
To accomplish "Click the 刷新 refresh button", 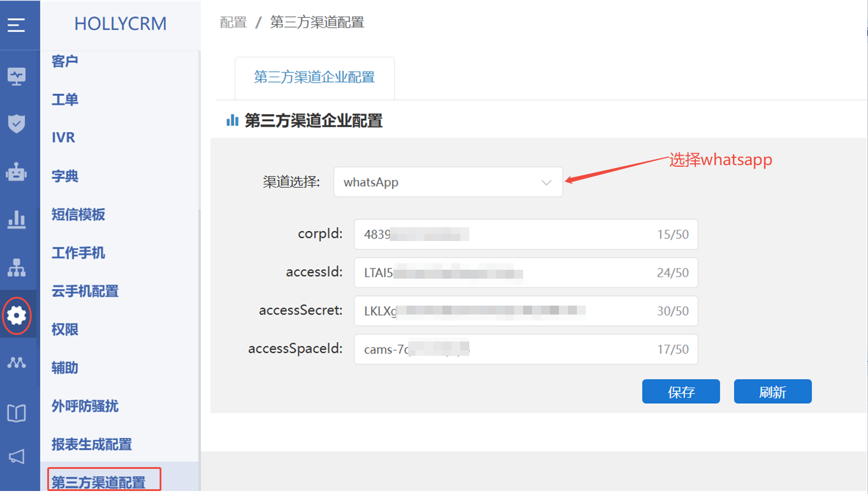I will (x=773, y=392).
